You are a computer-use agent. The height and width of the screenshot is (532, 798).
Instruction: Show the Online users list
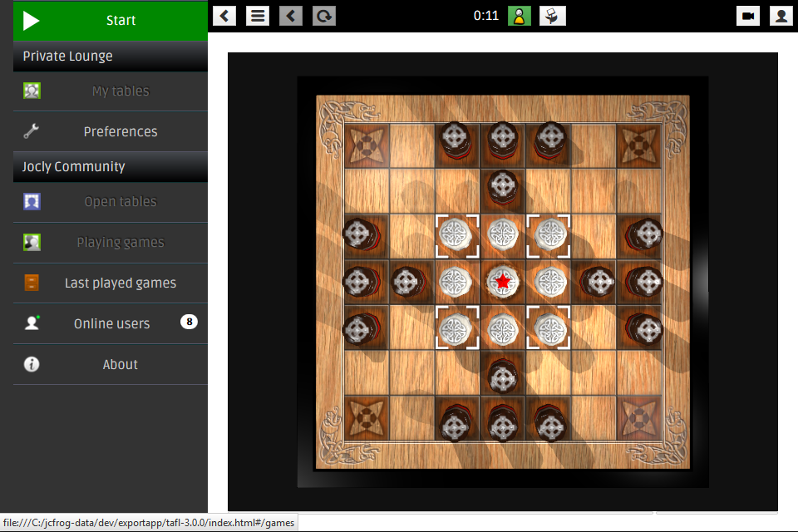pyautogui.click(x=111, y=324)
